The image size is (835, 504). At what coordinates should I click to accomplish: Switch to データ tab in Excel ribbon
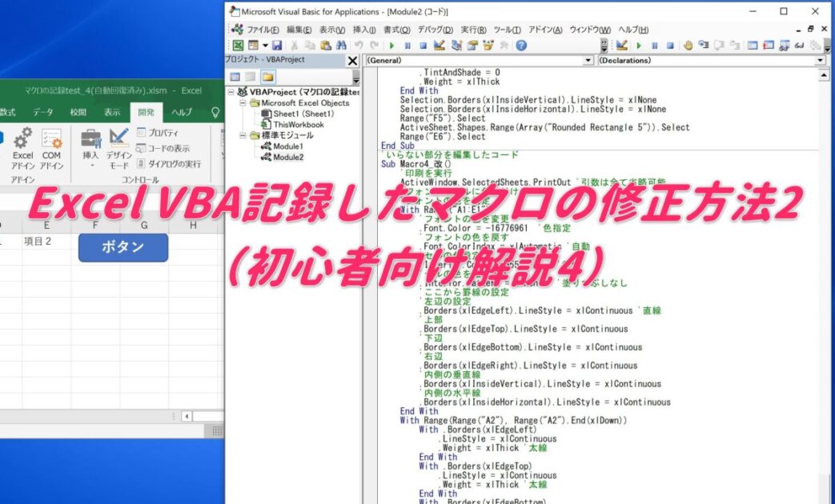pyautogui.click(x=42, y=112)
